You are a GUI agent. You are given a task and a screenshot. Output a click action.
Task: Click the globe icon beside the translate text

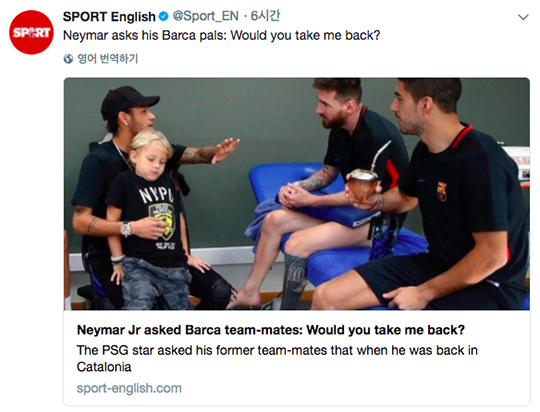(x=69, y=59)
